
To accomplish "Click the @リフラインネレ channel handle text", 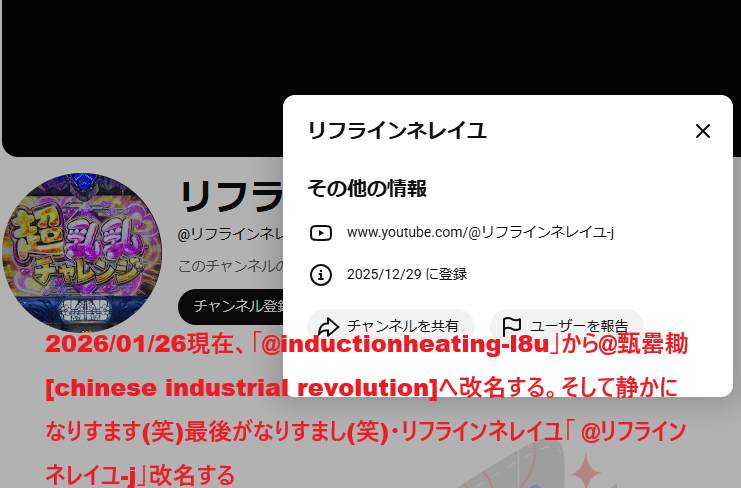I will pos(231,234).
